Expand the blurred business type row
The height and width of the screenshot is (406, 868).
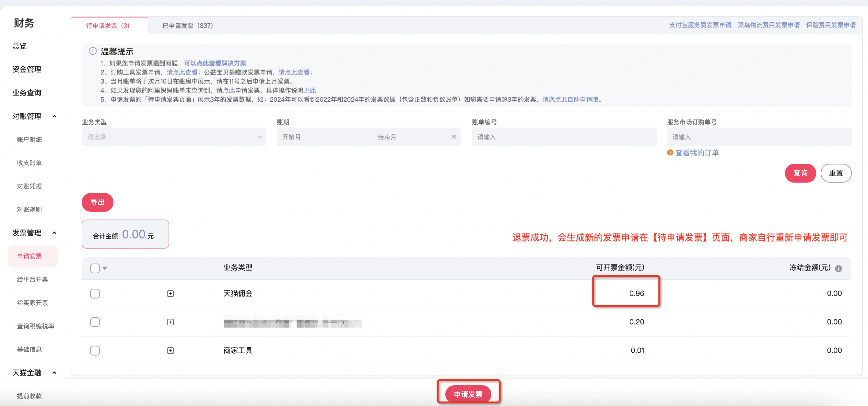pyautogui.click(x=170, y=322)
